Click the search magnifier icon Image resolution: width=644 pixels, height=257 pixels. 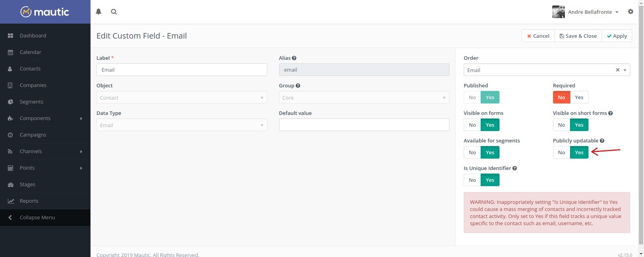pyautogui.click(x=114, y=12)
